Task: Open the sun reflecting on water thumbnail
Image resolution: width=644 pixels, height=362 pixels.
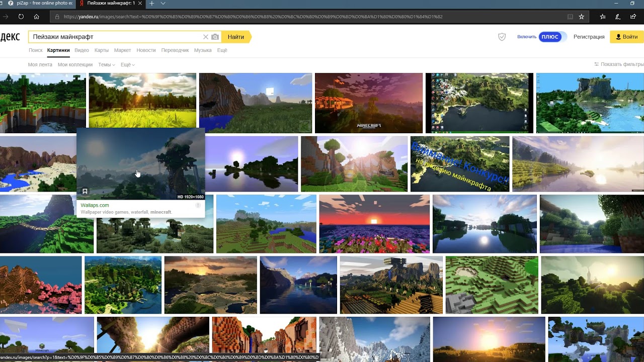Action: tap(485, 224)
